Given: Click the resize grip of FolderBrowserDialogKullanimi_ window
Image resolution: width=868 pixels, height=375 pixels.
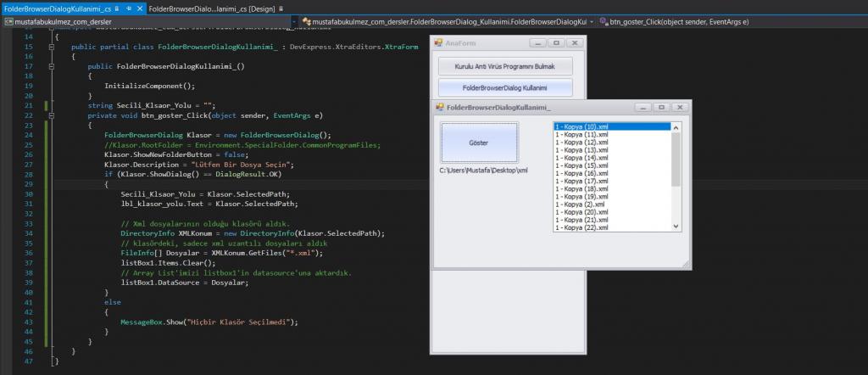Looking at the screenshot, I should pyautogui.click(x=687, y=265).
